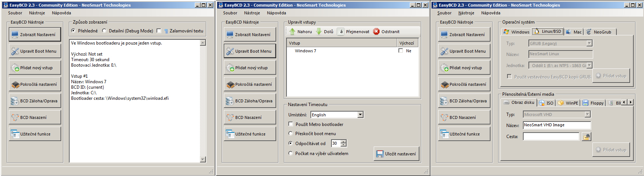Screen dimensions: 644x176
Task: Switch to Obraz disku tab
Action: pos(519,102)
